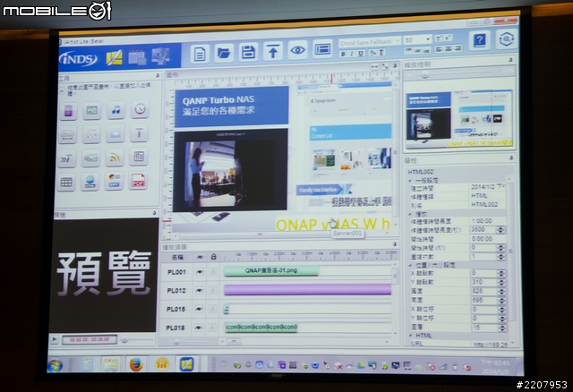Choose the purple video media tool
573x392 pixels.
pyautogui.click(x=68, y=111)
